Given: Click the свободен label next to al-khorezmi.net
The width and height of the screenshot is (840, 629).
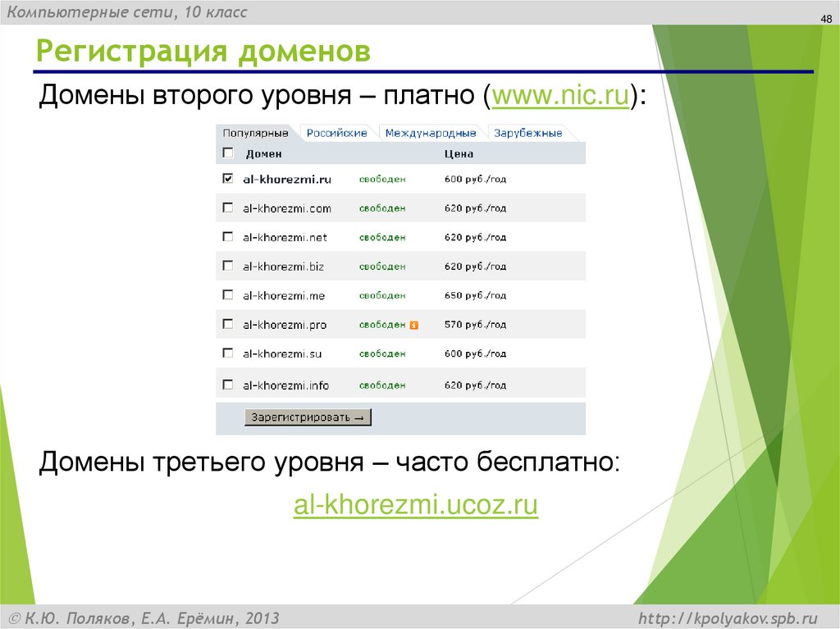Looking at the screenshot, I should point(382,236).
